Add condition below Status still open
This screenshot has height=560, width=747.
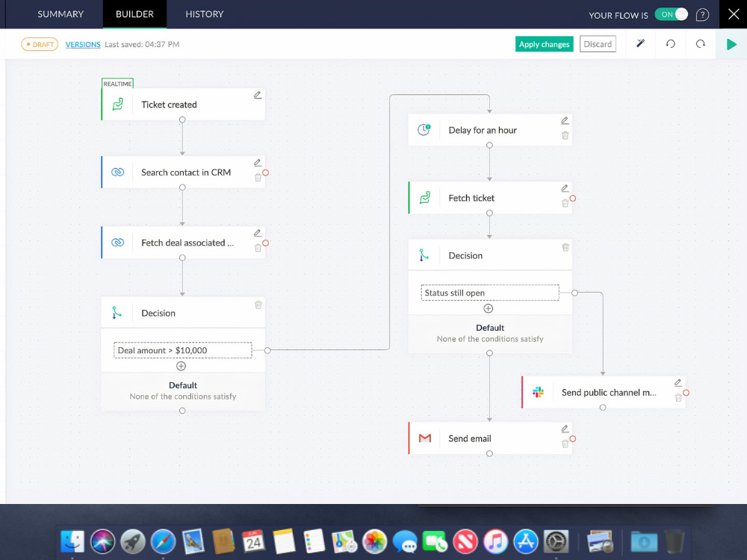click(x=489, y=308)
